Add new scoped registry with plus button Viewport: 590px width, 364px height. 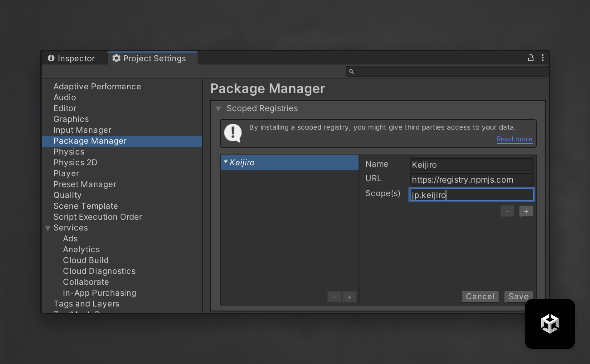coord(349,297)
